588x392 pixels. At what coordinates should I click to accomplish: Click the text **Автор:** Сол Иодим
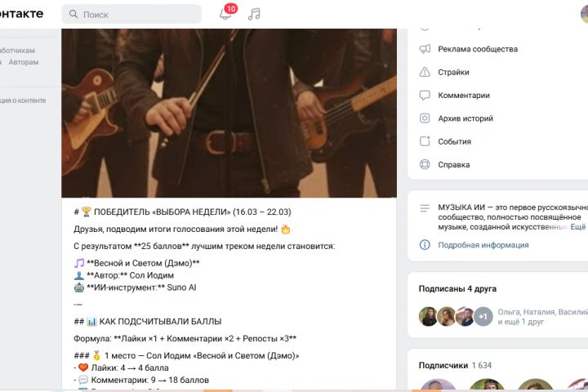coord(130,275)
